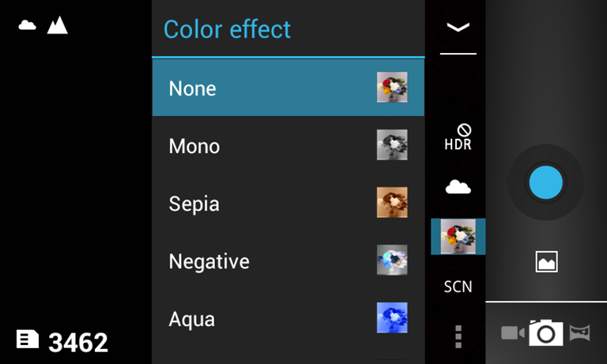
Task: Click the Sepia preview thumbnail
Action: coord(392,203)
